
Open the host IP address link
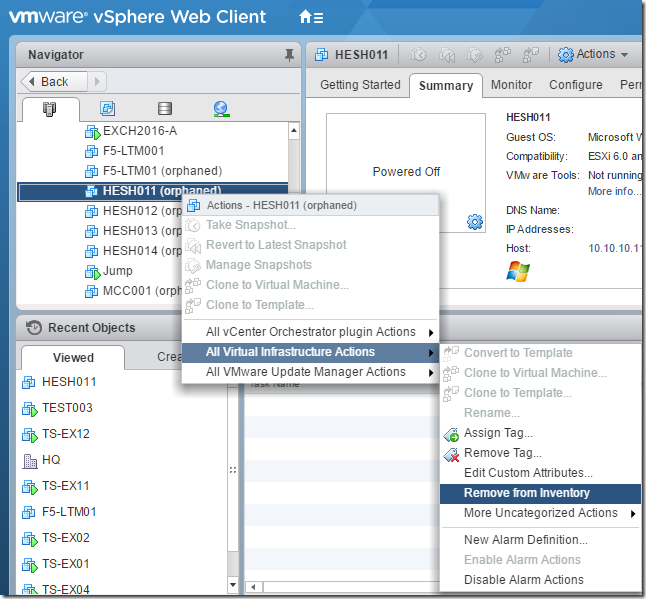tap(614, 248)
